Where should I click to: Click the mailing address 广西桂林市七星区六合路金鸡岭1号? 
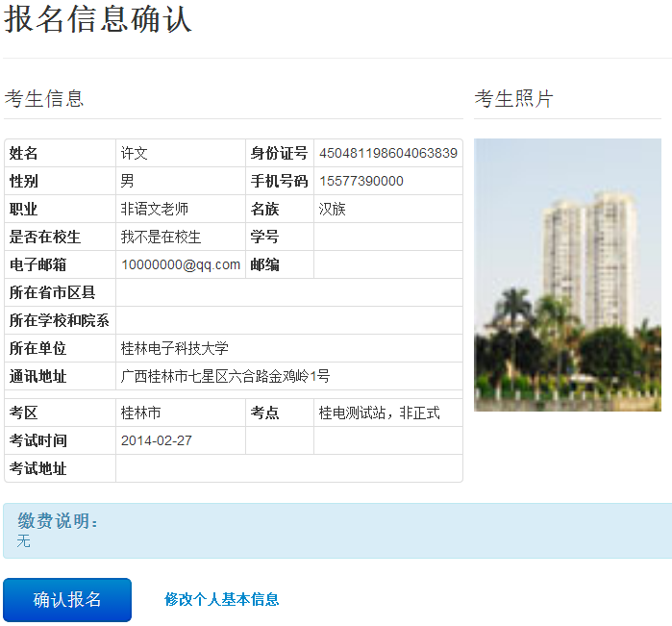pyautogui.click(x=225, y=376)
